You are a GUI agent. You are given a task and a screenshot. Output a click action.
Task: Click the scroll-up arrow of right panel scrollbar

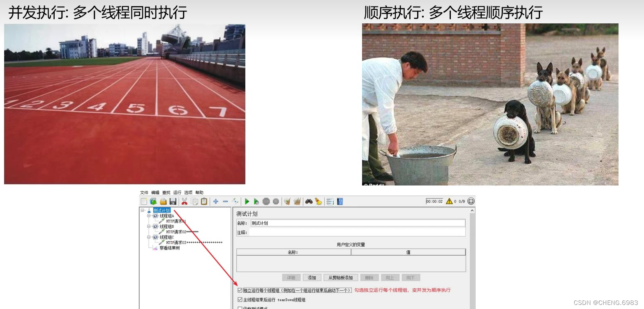coord(472,210)
